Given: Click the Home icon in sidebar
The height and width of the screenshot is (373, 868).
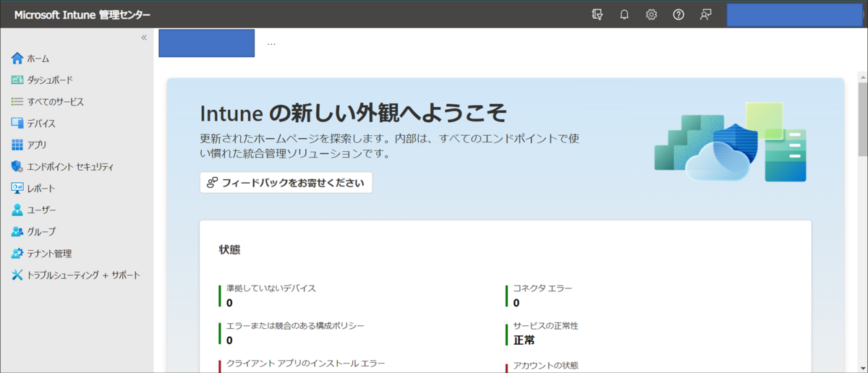Looking at the screenshot, I should tap(17, 59).
